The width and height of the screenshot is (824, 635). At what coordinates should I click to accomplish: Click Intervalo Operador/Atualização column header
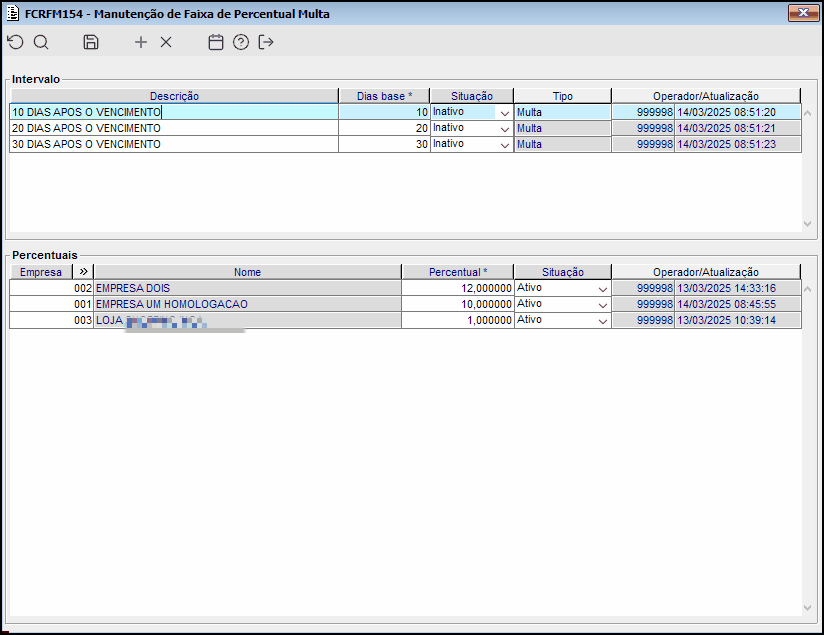[x=706, y=96]
